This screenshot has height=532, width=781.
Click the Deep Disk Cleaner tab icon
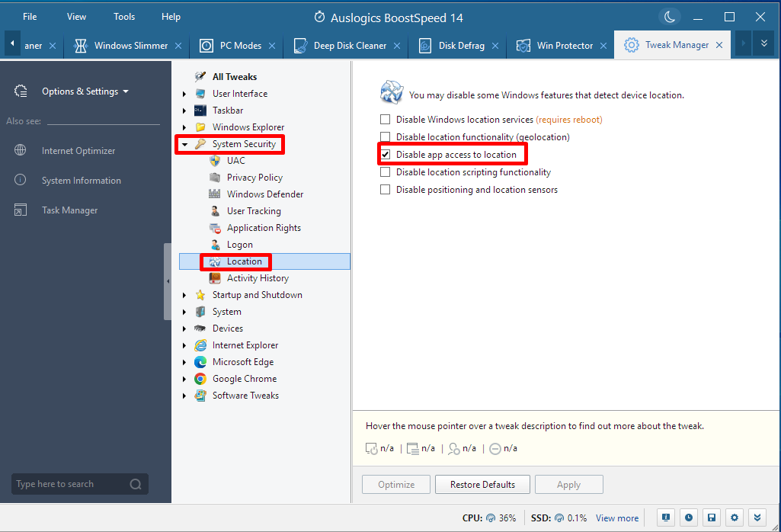(x=300, y=46)
